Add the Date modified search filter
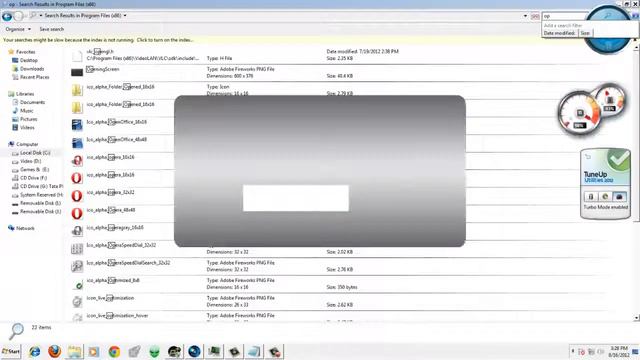640x360 pixels. pos(560,33)
